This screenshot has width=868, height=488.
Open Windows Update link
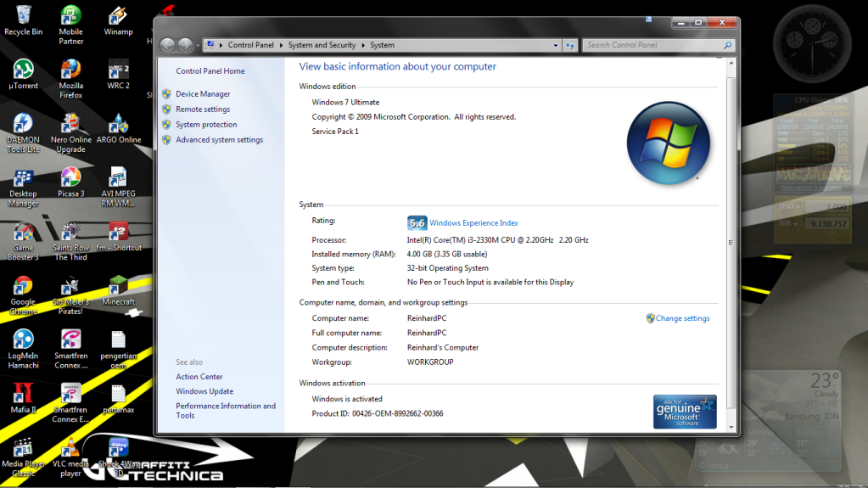coord(204,391)
